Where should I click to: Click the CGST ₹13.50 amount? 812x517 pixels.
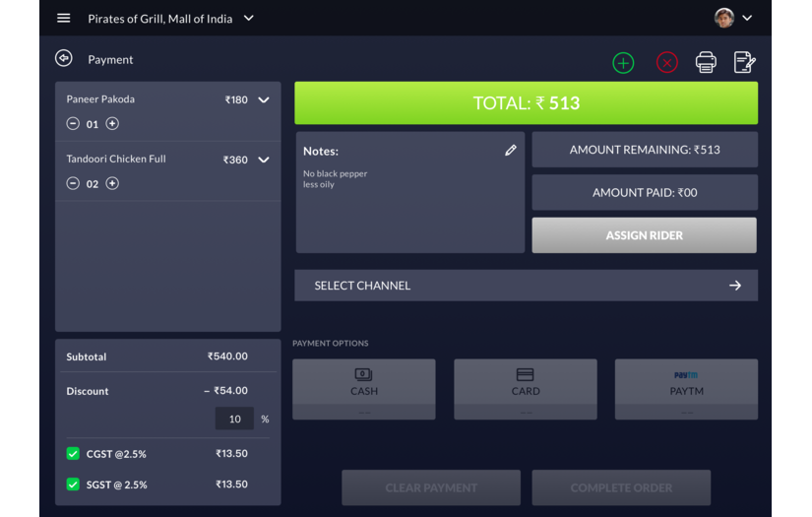click(x=231, y=453)
